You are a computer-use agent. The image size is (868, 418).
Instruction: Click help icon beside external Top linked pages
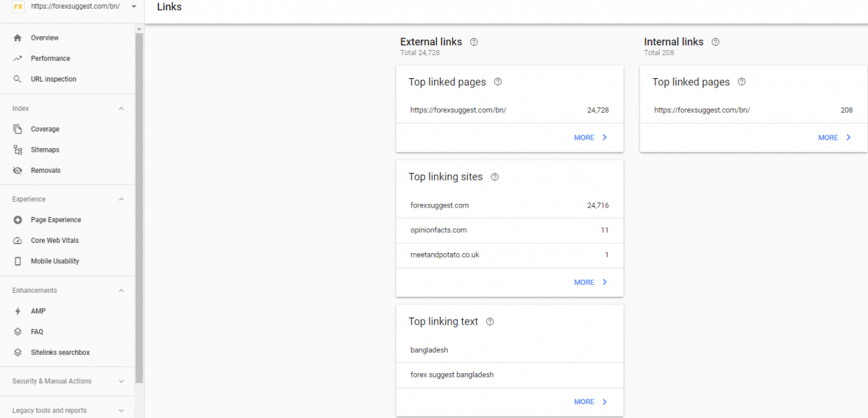pyautogui.click(x=498, y=82)
